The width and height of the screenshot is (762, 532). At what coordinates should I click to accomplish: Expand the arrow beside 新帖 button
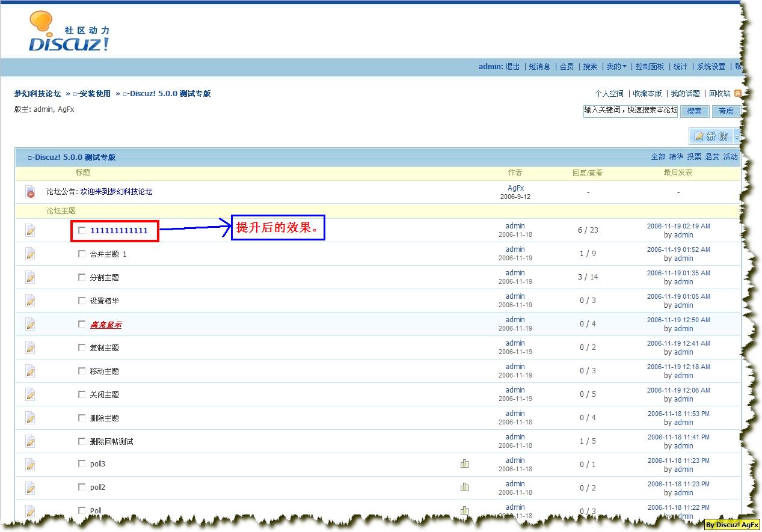737,137
